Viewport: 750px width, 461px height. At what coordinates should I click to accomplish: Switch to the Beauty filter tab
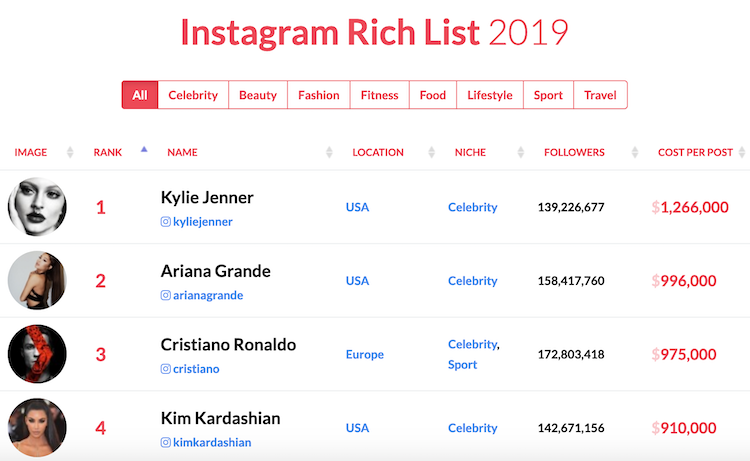(x=258, y=95)
